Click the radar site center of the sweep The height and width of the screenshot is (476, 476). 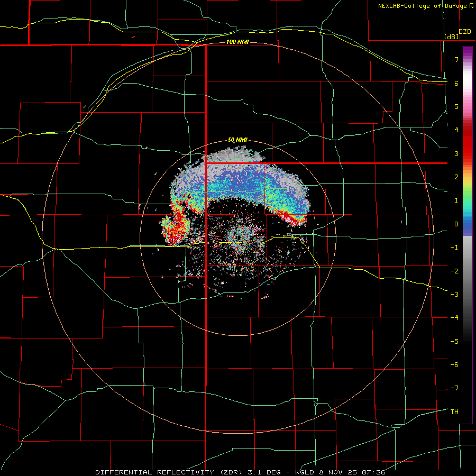pyautogui.click(x=239, y=238)
